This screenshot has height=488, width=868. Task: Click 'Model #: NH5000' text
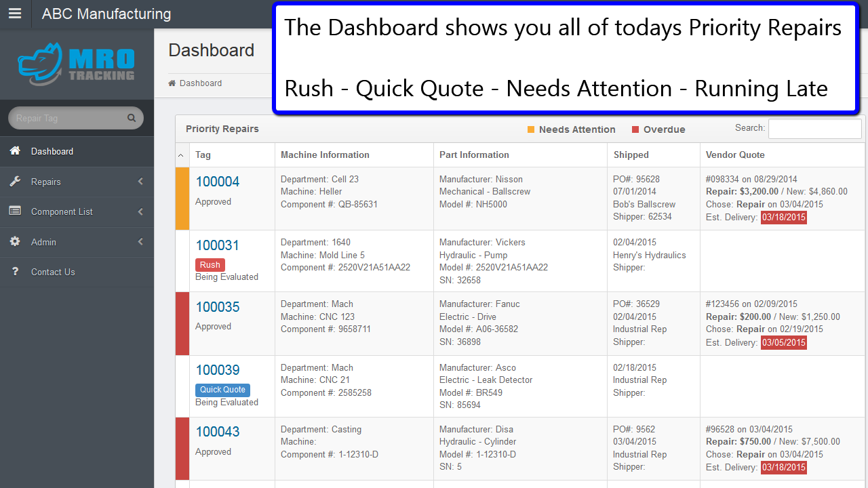(x=473, y=204)
